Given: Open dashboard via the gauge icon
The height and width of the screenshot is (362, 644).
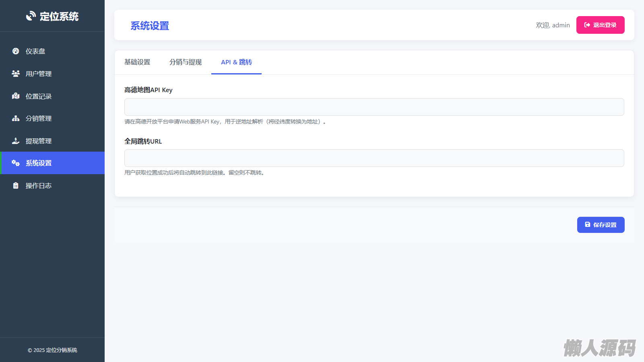Looking at the screenshot, I should [x=16, y=51].
